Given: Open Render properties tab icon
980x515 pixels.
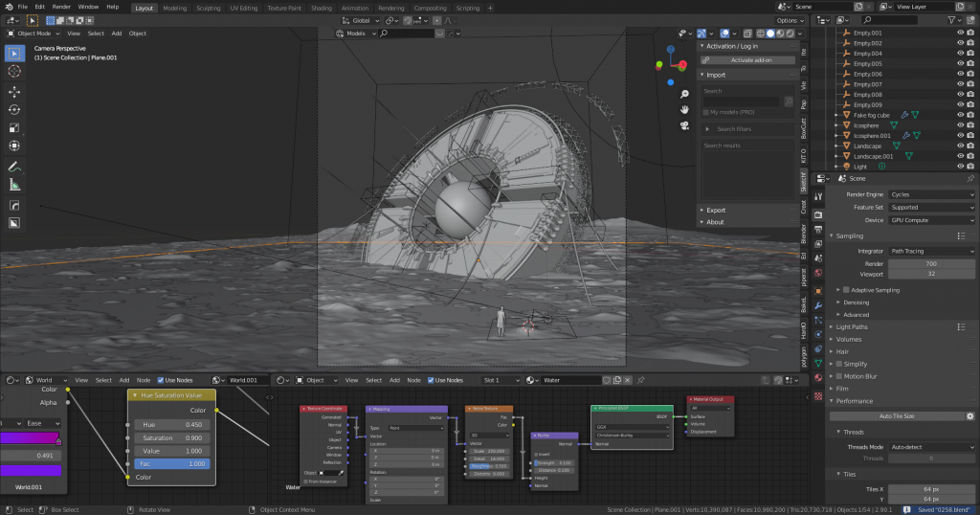Looking at the screenshot, I should [x=818, y=214].
